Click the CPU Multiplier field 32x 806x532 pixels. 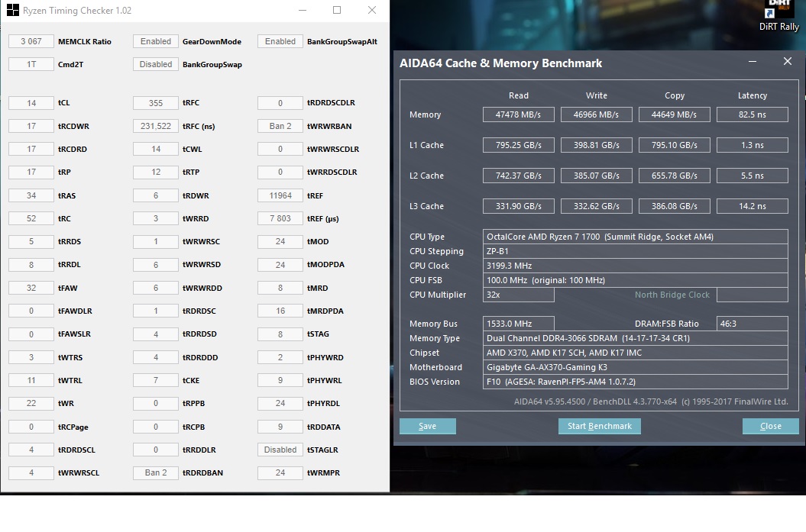coord(518,295)
